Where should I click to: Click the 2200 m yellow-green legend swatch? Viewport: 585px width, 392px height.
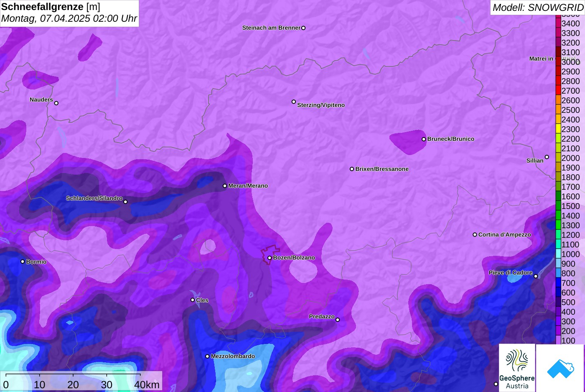[x=558, y=138]
